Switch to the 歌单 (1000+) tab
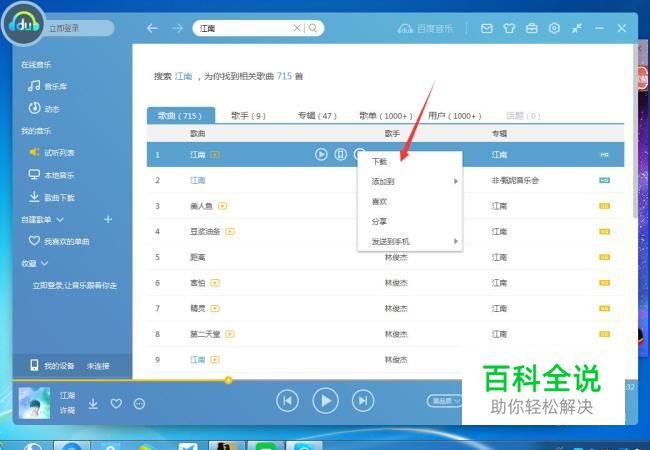 coord(386,116)
